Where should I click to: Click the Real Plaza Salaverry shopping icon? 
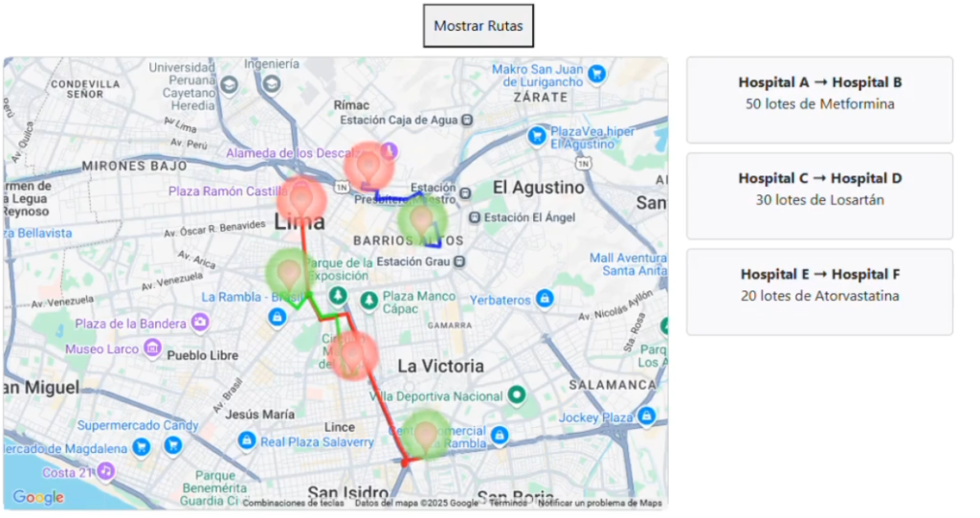(x=246, y=440)
